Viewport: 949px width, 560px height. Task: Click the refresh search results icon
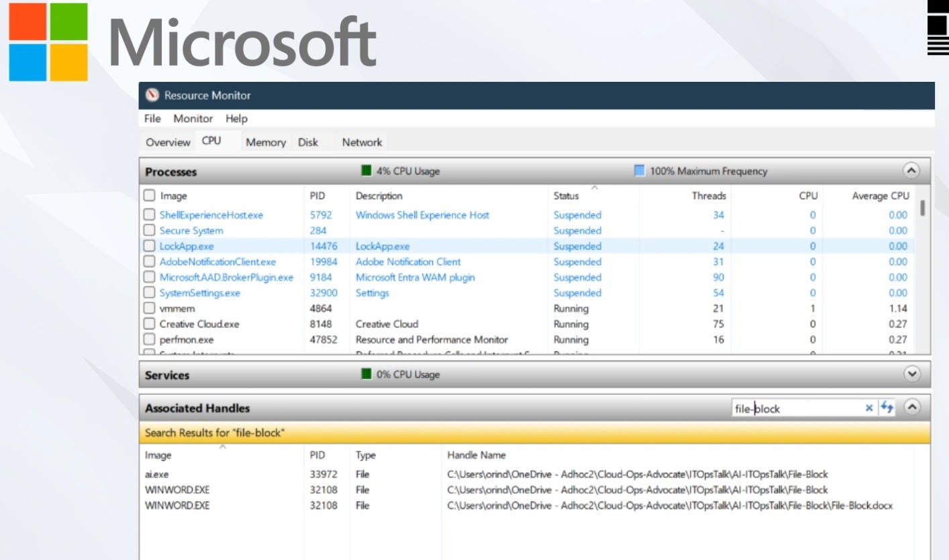click(x=887, y=407)
